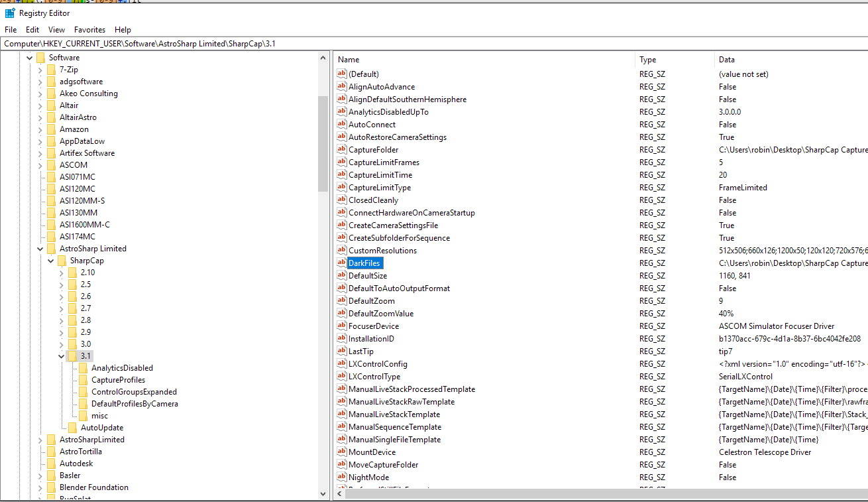
Task: Click the folder icon of 7-Zip key
Action: click(x=51, y=70)
